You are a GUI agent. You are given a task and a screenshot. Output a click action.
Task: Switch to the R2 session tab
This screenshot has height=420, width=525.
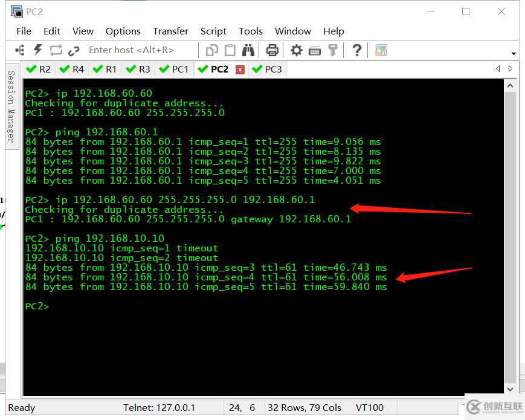pyautogui.click(x=39, y=69)
